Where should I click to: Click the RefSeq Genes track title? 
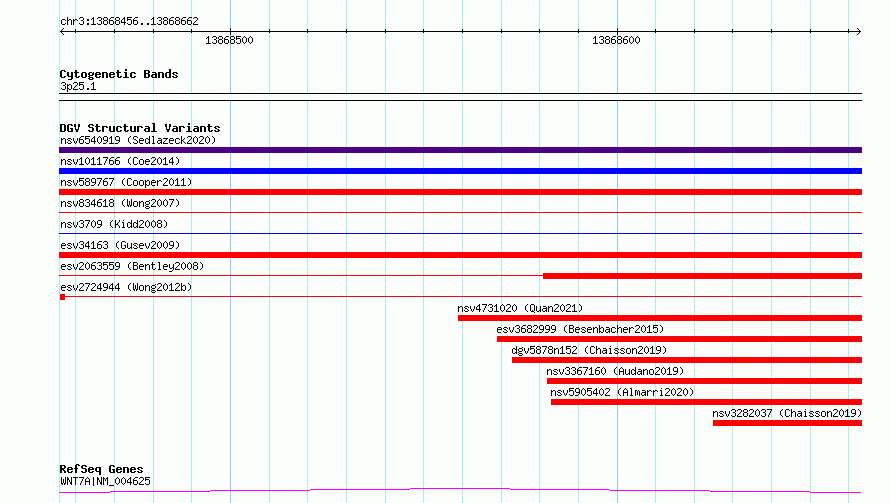point(101,469)
